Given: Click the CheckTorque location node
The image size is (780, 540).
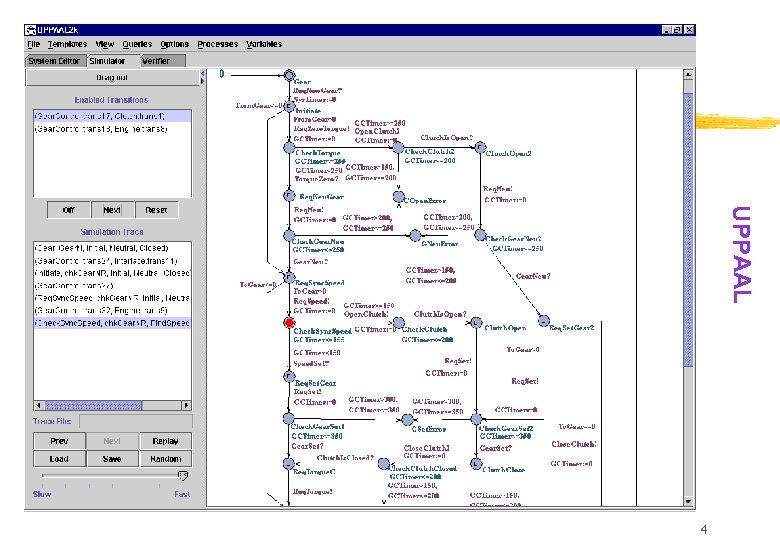Looking at the screenshot, I should pyautogui.click(x=289, y=147).
